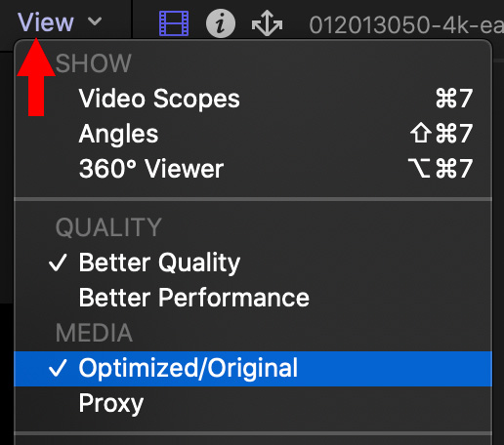Click the SHOW section header

coord(93,63)
